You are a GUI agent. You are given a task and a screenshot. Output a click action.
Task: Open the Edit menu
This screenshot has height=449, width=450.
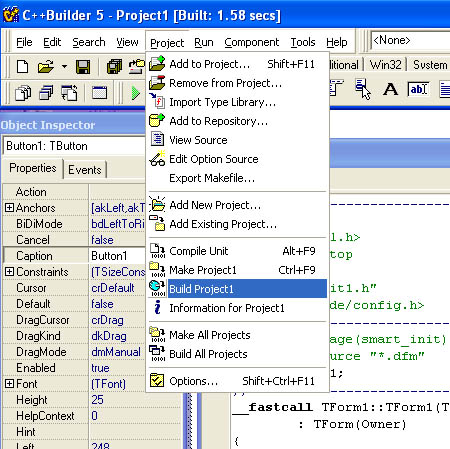coord(52,42)
